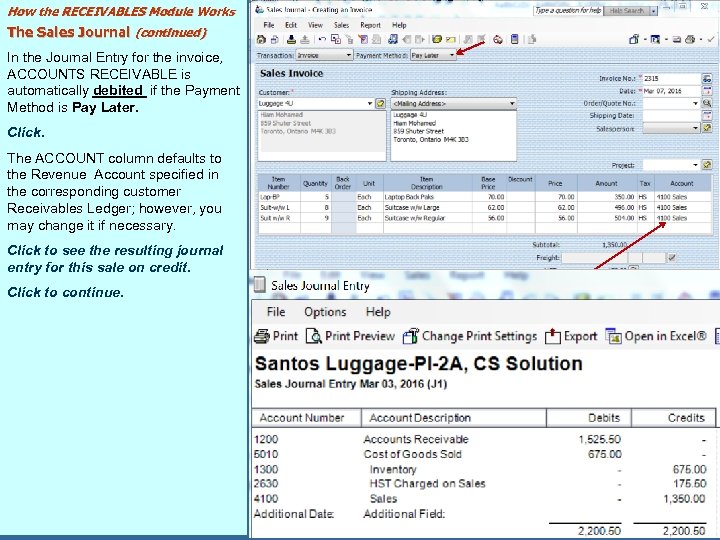Click the binoculars icon next to Invoice No.
This screenshot has width=720, height=540.
pyautogui.click(x=707, y=79)
